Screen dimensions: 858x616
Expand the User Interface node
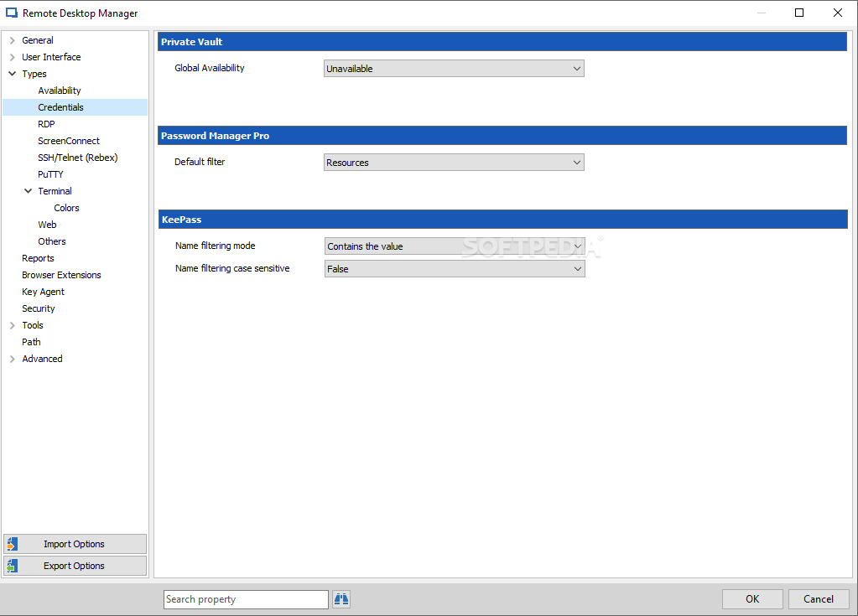pyautogui.click(x=12, y=57)
